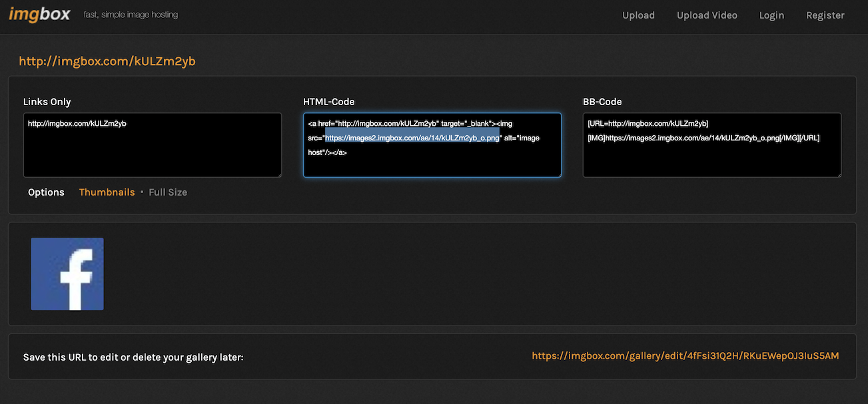Click inside the BB-Code text box
Viewport: 868px width, 404px height.
[x=712, y=145]
